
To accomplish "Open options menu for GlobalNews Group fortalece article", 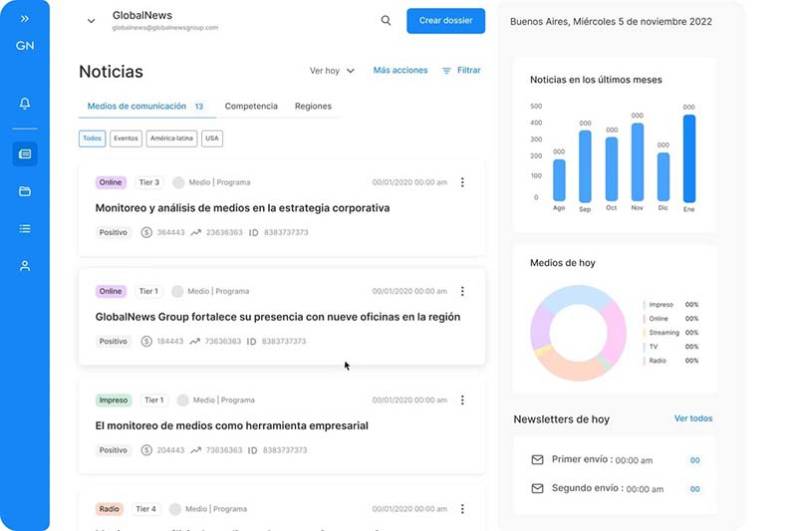I will [462, 291].
